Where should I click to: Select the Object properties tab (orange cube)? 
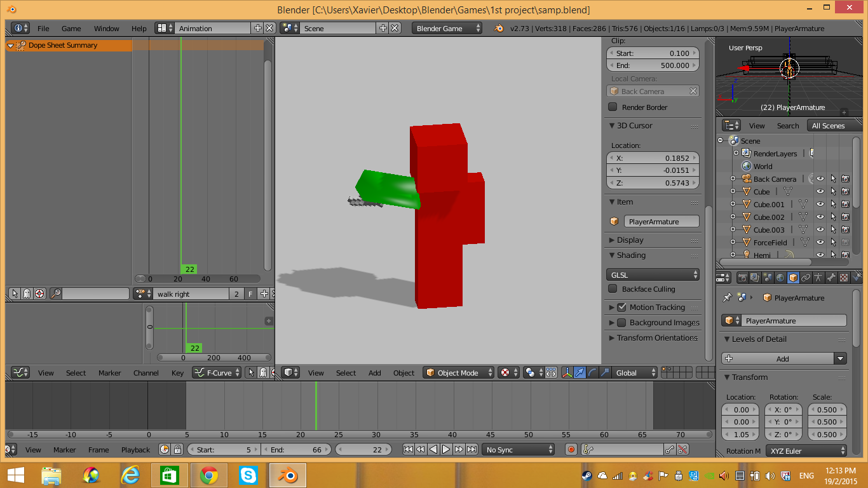(793, 278)
